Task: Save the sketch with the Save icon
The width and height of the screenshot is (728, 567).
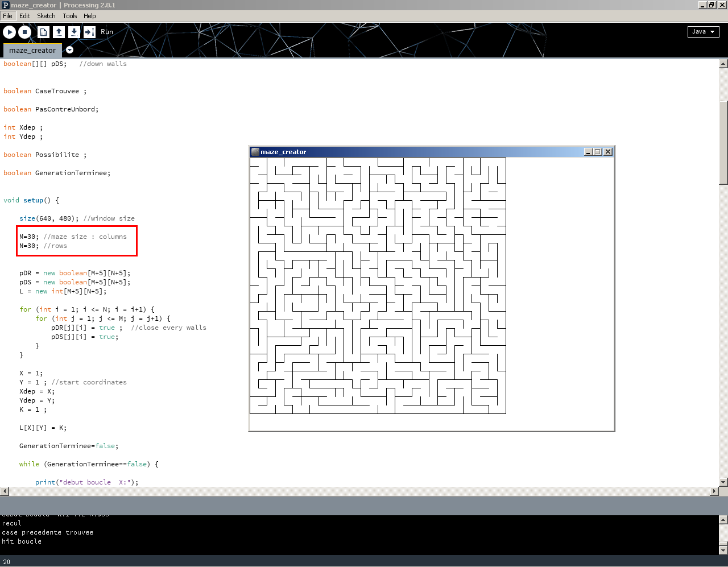Action: coord(74,32)
